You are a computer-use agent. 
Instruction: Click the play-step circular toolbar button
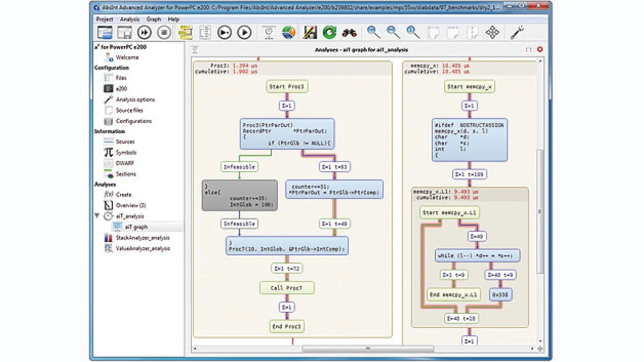[224, 33]
